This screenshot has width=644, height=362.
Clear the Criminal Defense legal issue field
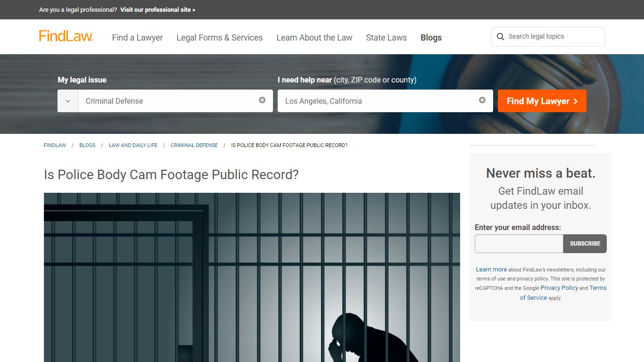[262, 100]
